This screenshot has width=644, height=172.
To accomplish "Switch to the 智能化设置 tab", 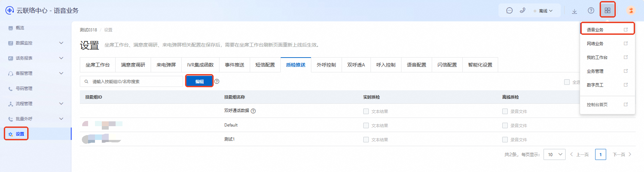I will [x=480, y=65].
